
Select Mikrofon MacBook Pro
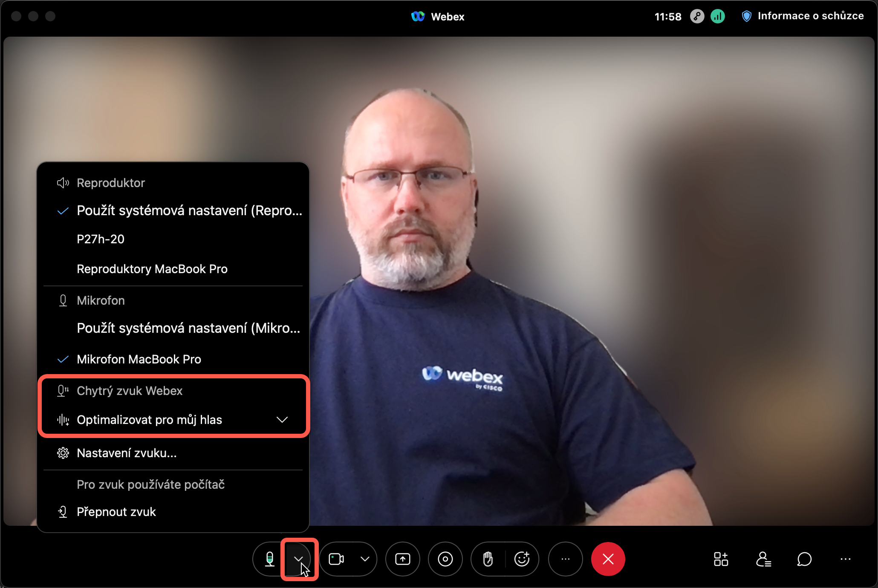click(173, 359)
